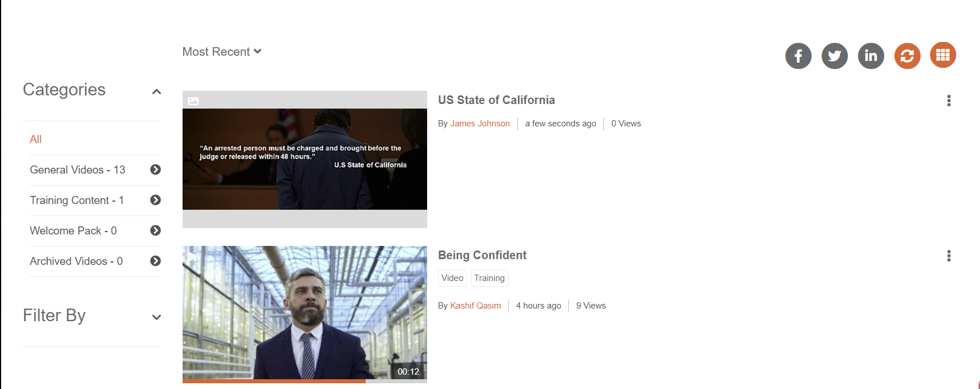Select the General Videos category

[x=77, y=170]
